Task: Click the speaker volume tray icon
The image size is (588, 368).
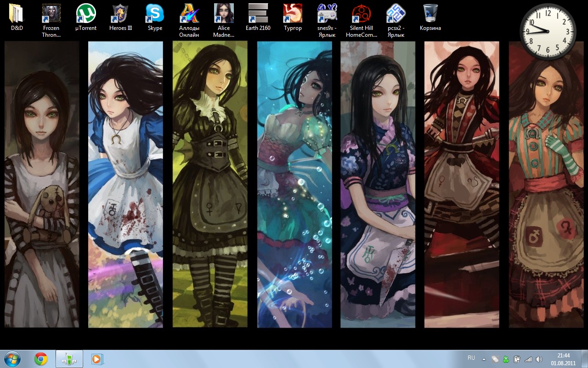Action: pyautogui.click(x=539, y=359)
